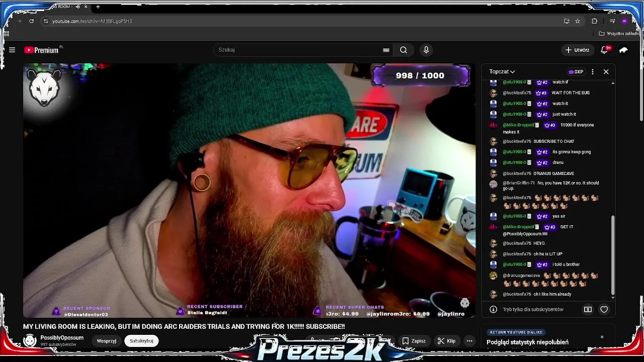The width and height of the screenshot is (644, 362).
Task: Click the opossum logo overlay in video
Action: click(44, 88)
